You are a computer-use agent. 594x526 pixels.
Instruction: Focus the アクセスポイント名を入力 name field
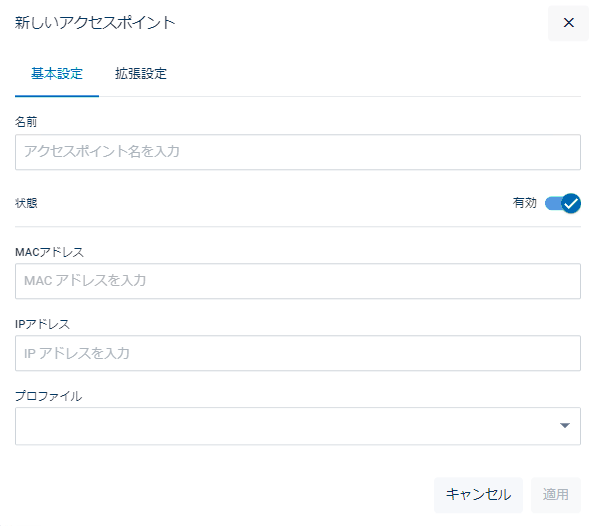[x=298, y=152]
